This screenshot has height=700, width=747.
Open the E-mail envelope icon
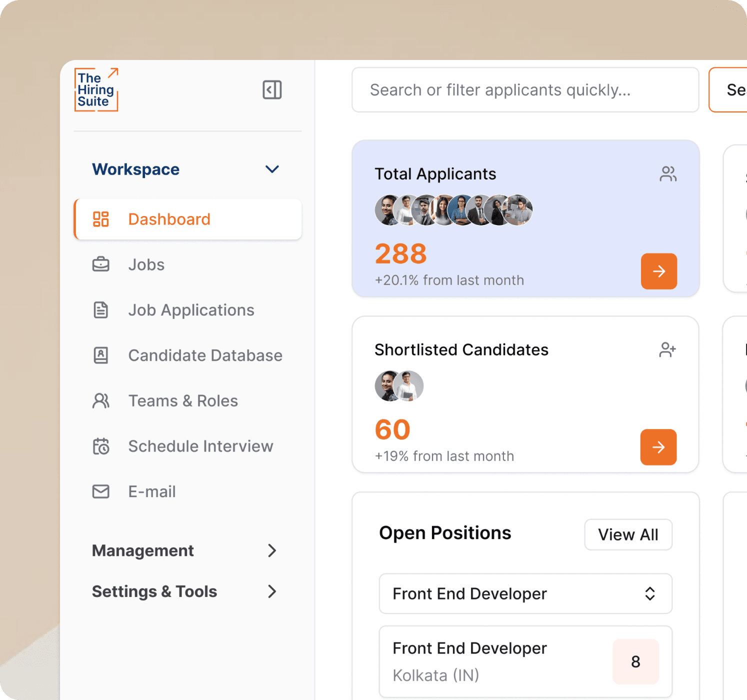click(x=101, y=491)
